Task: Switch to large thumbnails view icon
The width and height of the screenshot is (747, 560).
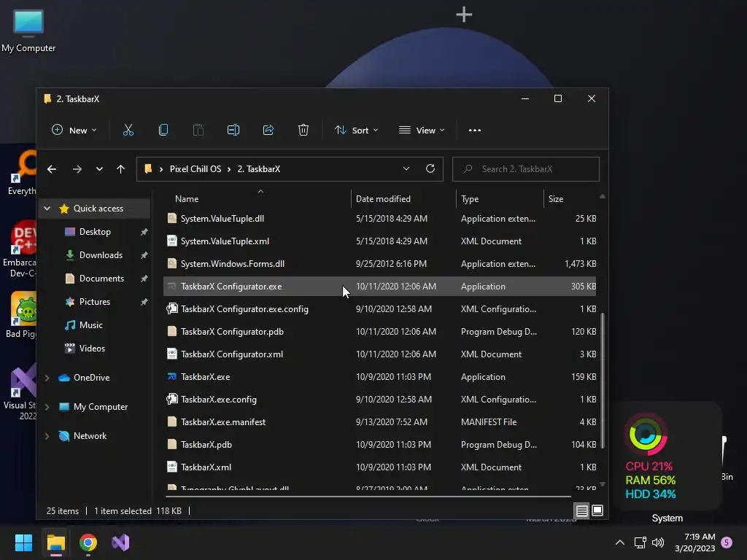Action: point(597,510)
